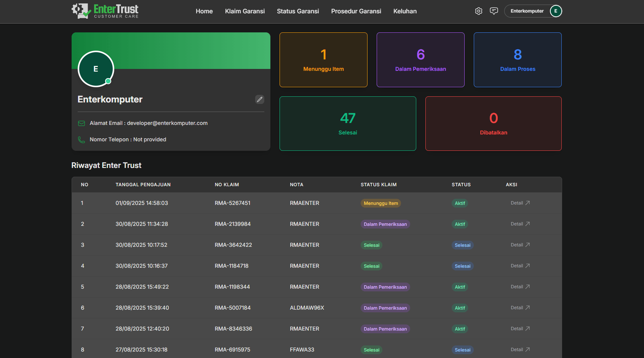Click date 01/09/2025 14:58:03
The image size is (644, 358).
click(142, 203)
